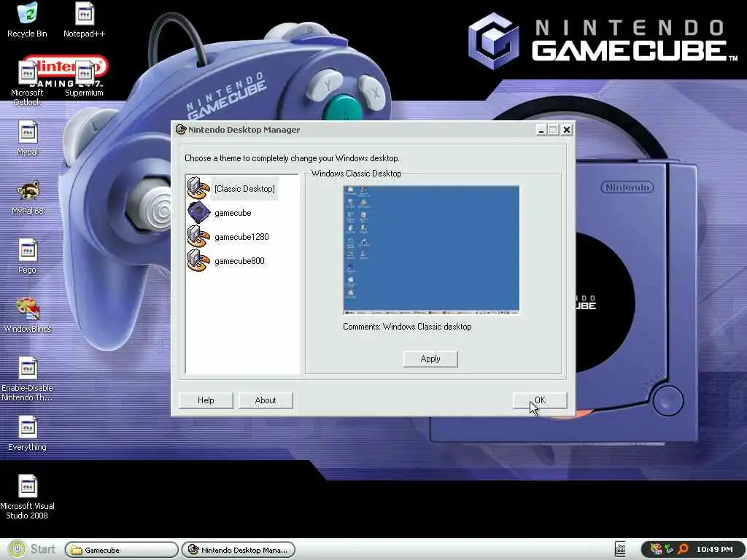Click the Apply button
The width and height of the screenshot is (747, 560).
pyautogui.click(x=430, y=359)
